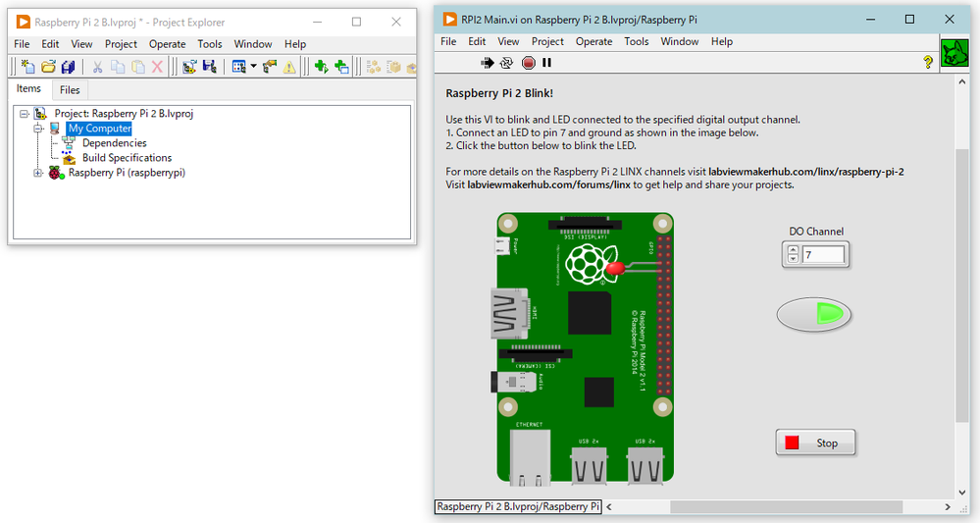This screenshot has width=980, height=523.
Task: Click the LabVIEW logo in Project Explorer title
Action: pos(23,22)
